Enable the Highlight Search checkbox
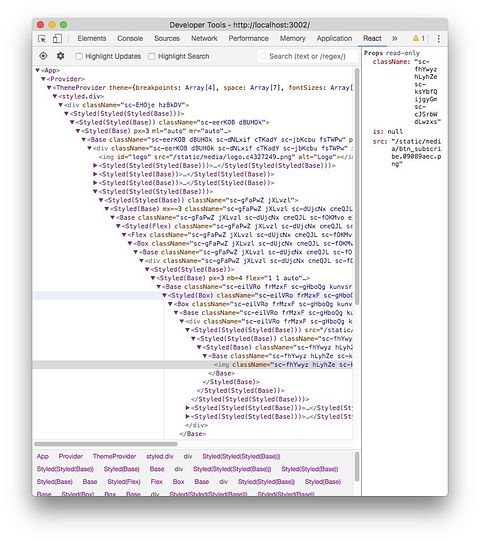This screenshot has width=480, height=542. [151, 56]
